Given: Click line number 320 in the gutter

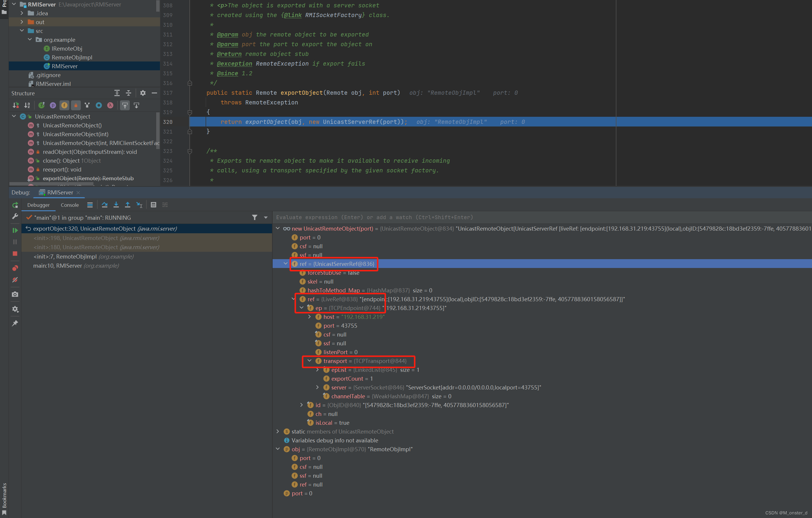Looking at the screenshot, I should click(168, 122).
